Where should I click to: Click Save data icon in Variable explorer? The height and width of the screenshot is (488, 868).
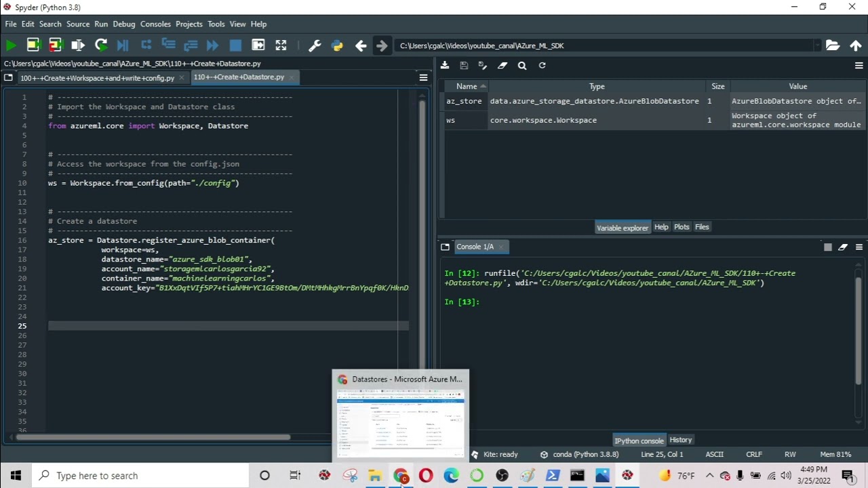tap(464, 66)
